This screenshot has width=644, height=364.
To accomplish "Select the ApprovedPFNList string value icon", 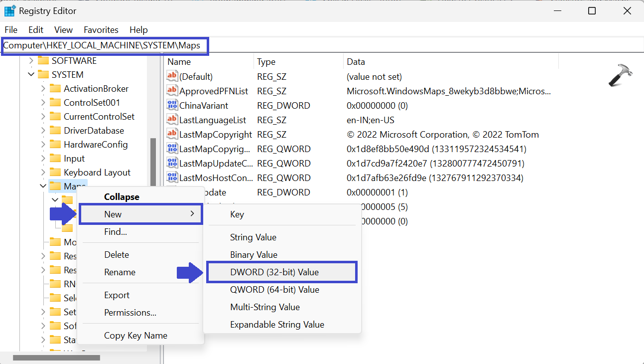I will [172, 91].
